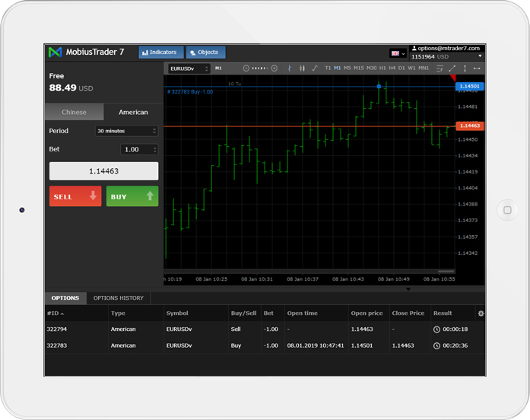Open the language flag dropdown

coord(398,53)
